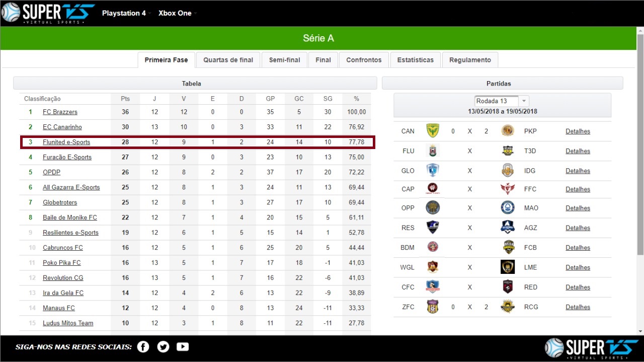Open the Regulamento tab
Screen dimensions: 644x362
pyautogui.click(x=470, y=60)
